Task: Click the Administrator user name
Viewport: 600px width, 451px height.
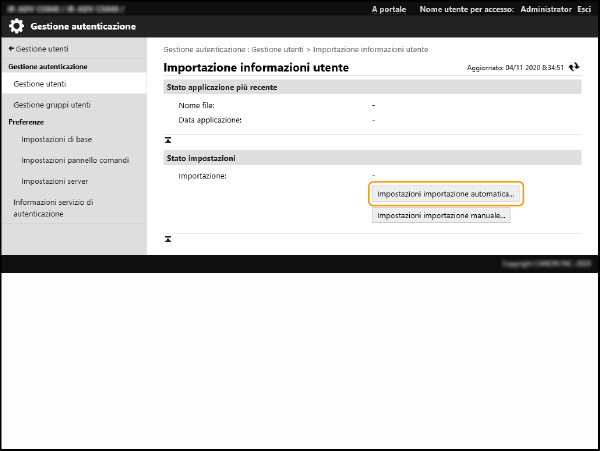Action: click(545, 9)
